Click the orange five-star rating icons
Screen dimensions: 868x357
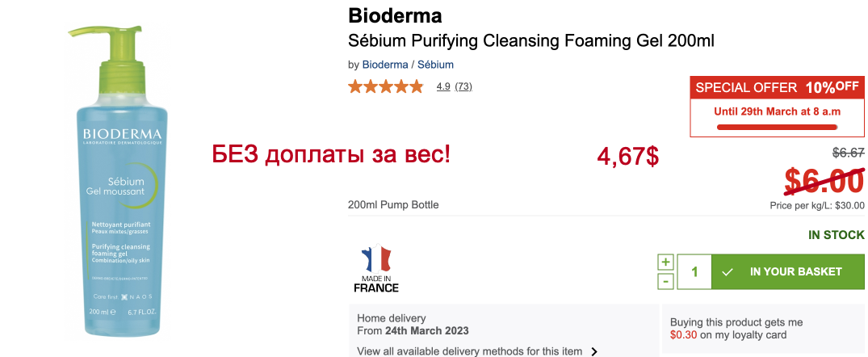[x=385, y=86]
